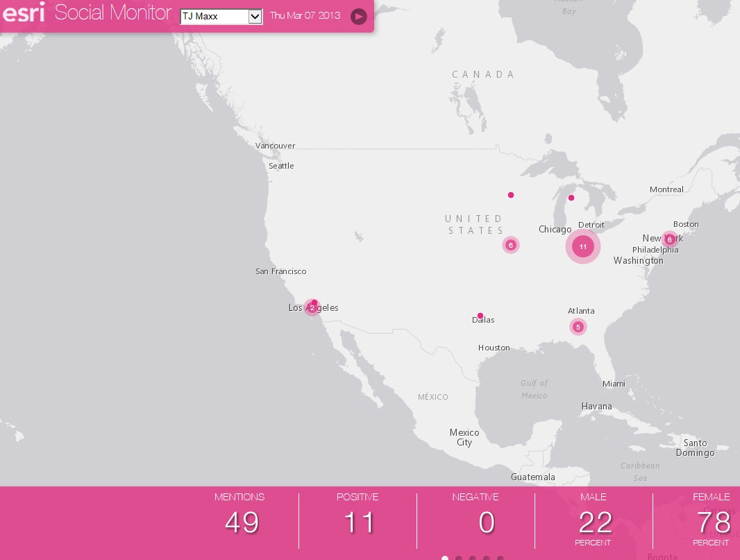Select the point marker over Michigan

(x=571, y=198)
